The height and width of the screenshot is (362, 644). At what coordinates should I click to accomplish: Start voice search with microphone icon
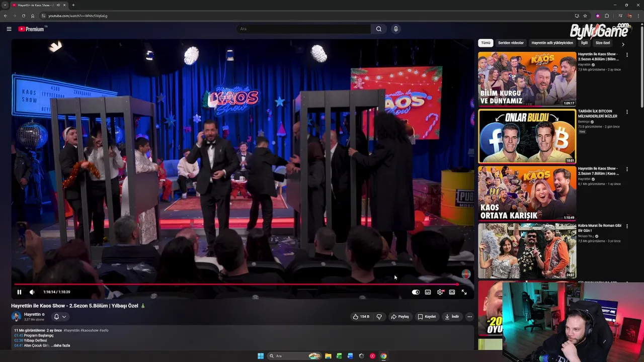pos(396,29)
